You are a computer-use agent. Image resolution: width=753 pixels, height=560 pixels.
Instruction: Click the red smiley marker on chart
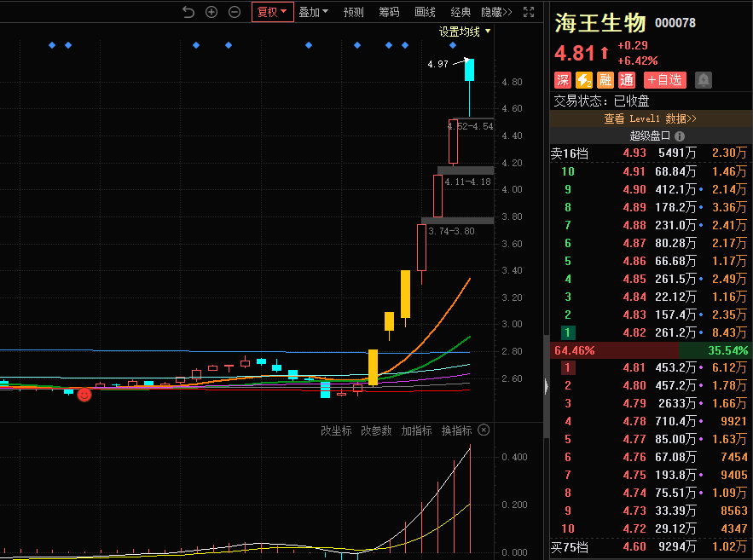84,394
